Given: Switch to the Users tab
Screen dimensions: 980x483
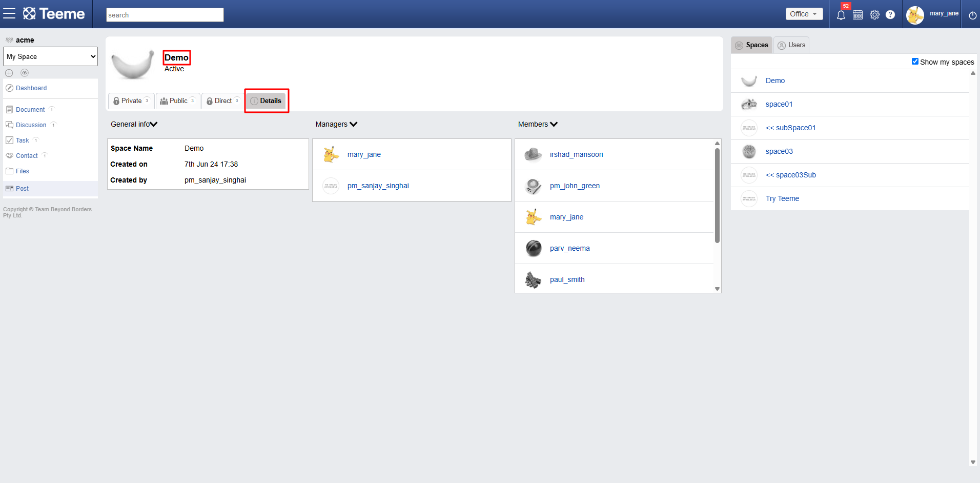Looking at the screenshot, I should click(x=791, y=45).
